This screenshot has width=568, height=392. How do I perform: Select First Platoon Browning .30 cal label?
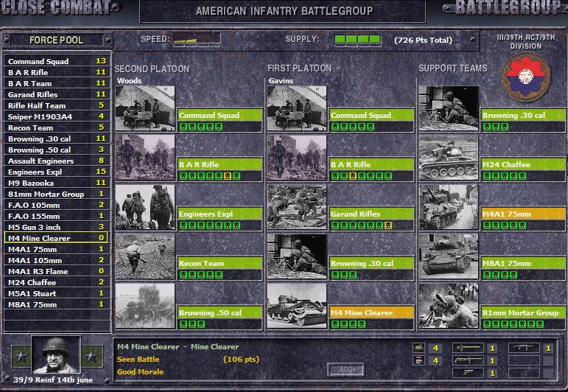coord(371,263)
